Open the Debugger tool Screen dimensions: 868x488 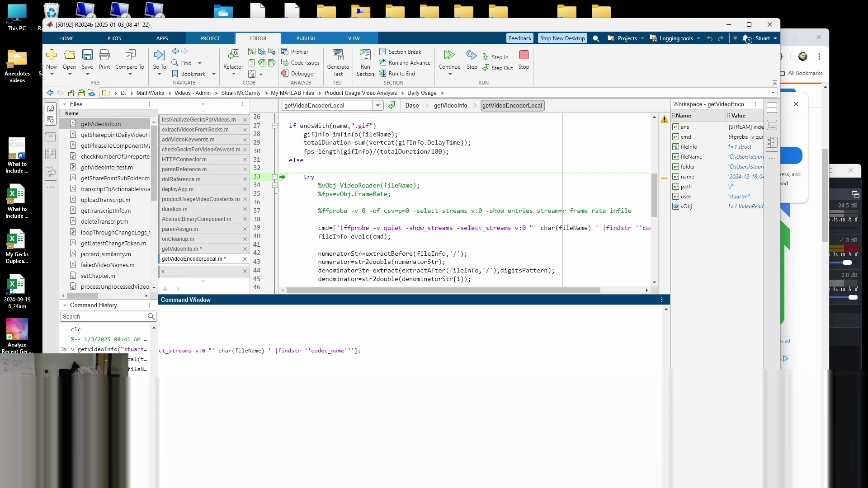[x=299, y=73]
